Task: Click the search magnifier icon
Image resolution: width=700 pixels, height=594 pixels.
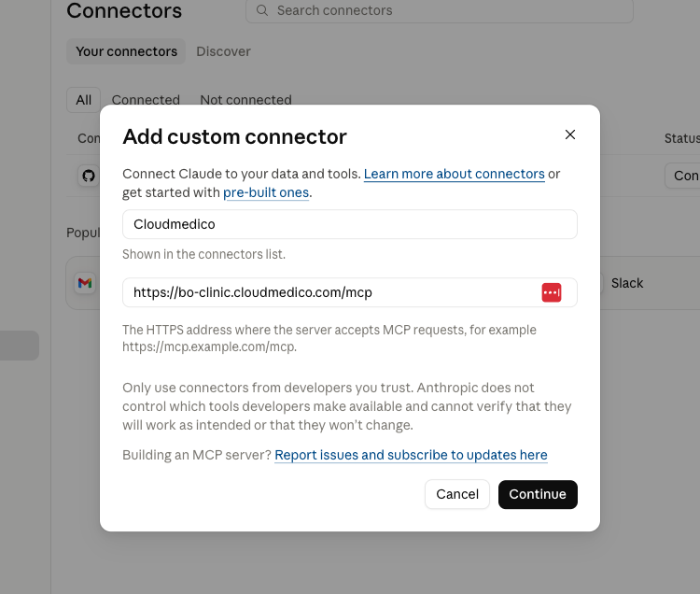Action: (262, 10)
